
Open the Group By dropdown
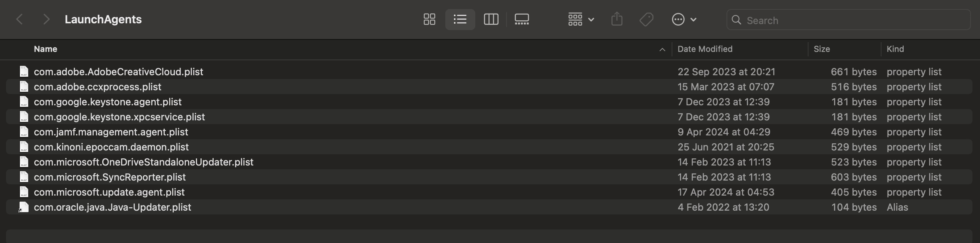tap(581, 20)
